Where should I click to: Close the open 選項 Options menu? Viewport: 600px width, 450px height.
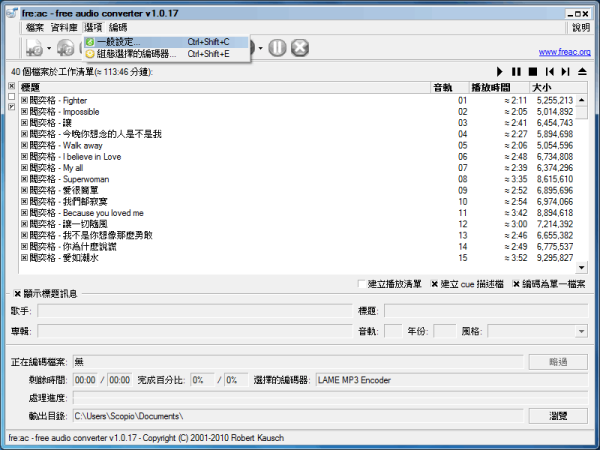(x=93, y=27)
